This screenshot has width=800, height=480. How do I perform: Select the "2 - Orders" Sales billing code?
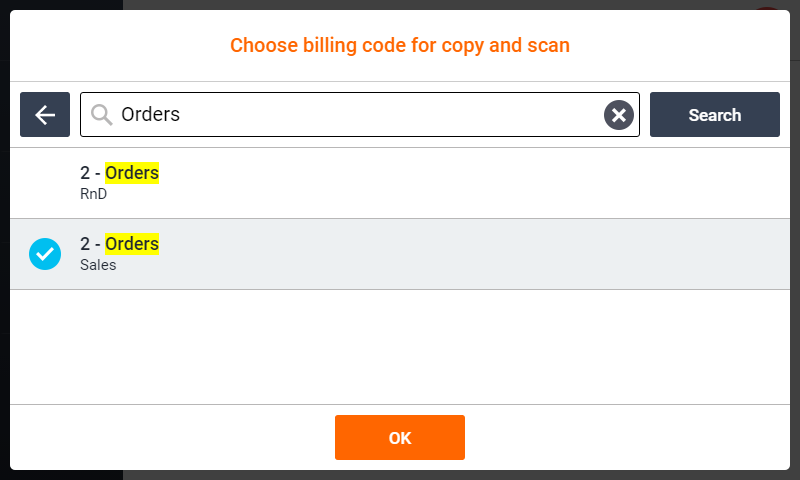point(400,254)
